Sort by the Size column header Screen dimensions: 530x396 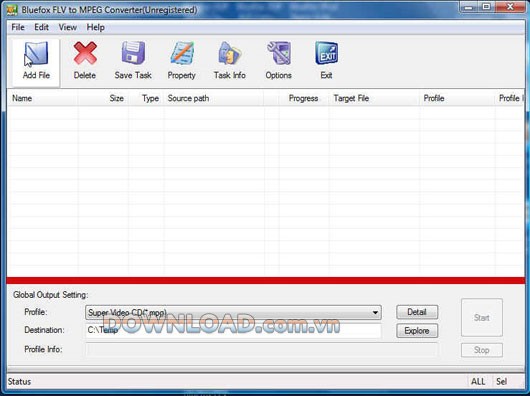click(x=103, y=98)
